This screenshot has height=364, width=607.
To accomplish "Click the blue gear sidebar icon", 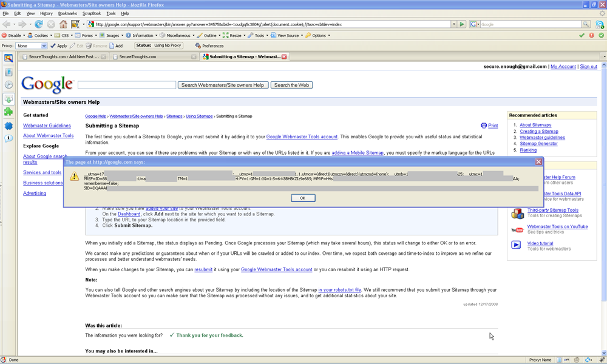I will click(8, 126).
